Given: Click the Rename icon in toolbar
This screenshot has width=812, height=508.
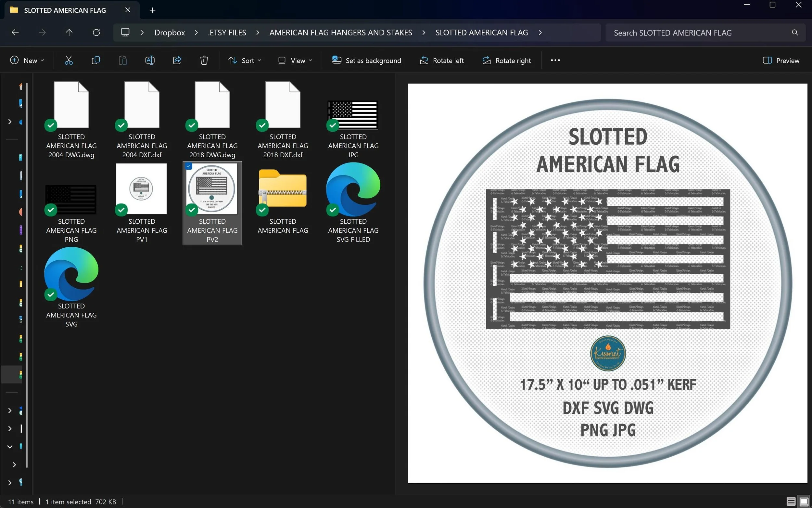Looking at the screenshot, I should 150,60.
